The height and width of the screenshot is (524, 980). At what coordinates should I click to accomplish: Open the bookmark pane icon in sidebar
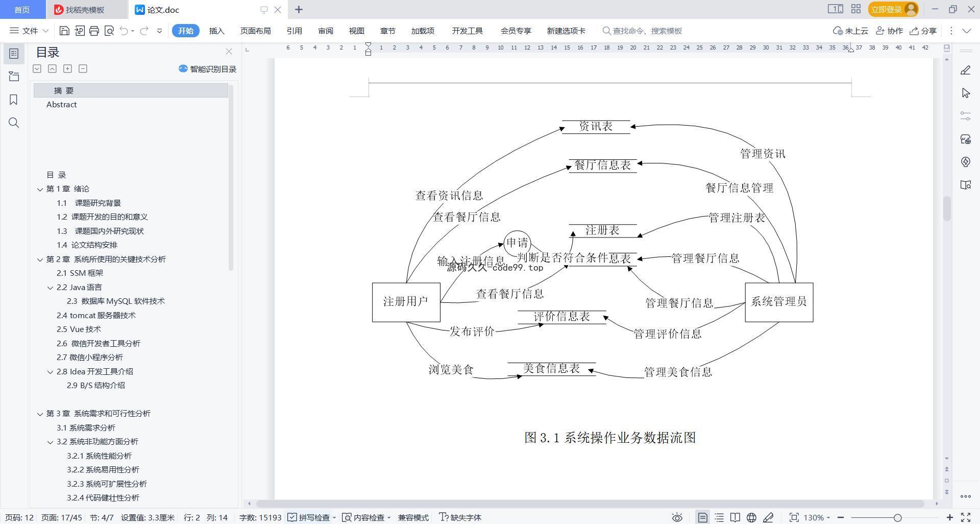point(14,100)
